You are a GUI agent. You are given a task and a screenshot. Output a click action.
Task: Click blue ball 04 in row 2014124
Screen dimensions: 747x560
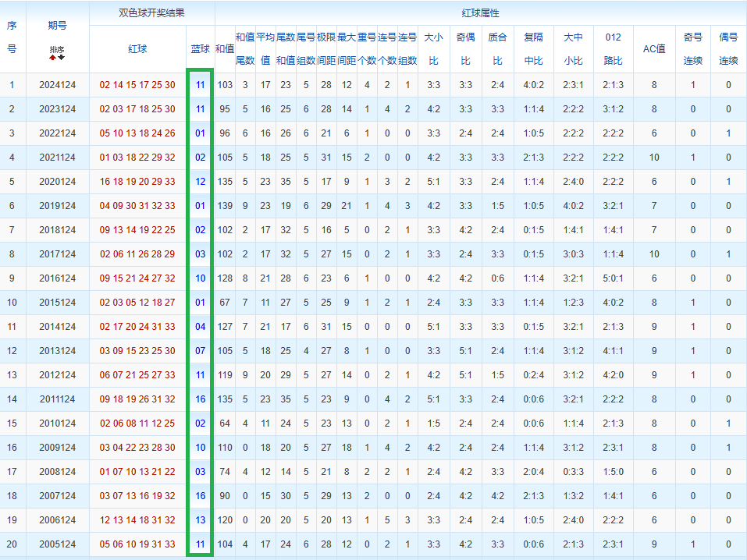pyautogui.click(x=200, y=327)
